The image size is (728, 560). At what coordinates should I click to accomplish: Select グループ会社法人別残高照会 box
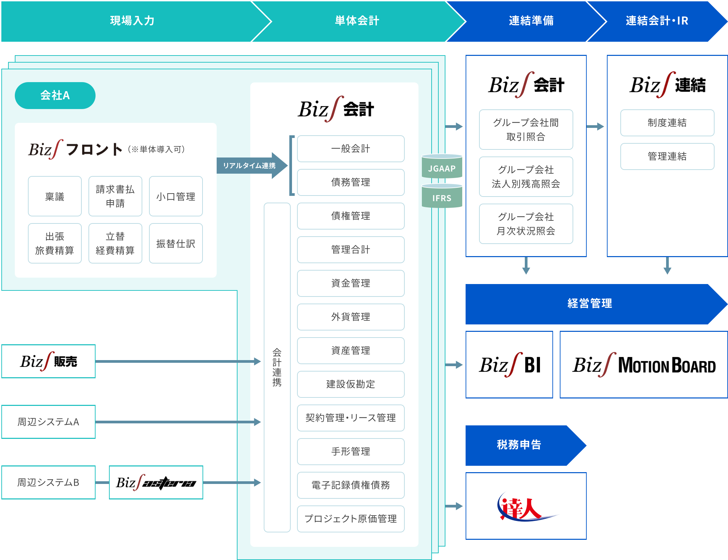pos(526,177)
